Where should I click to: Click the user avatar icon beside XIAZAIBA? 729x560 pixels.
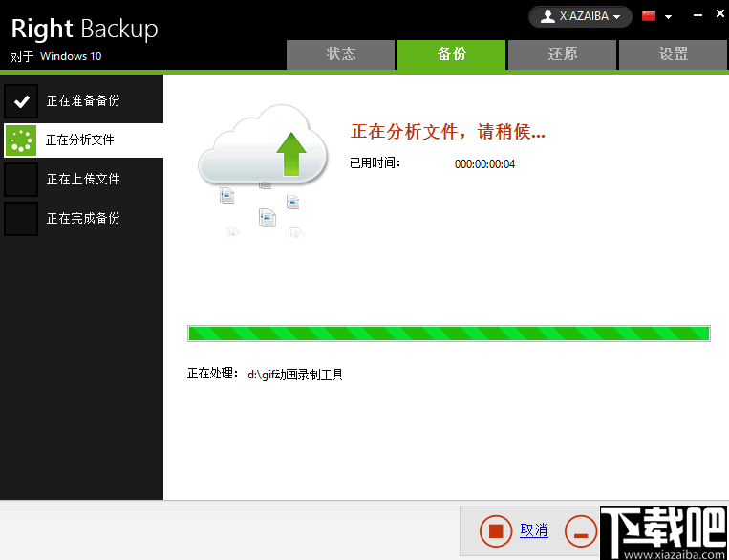pyautogui.click(x=548, y=16)
